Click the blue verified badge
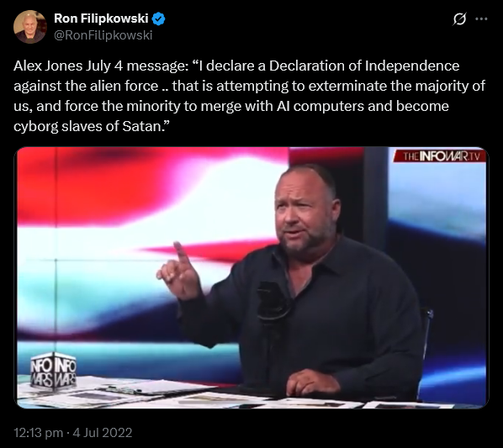 [x=158, y=18]
